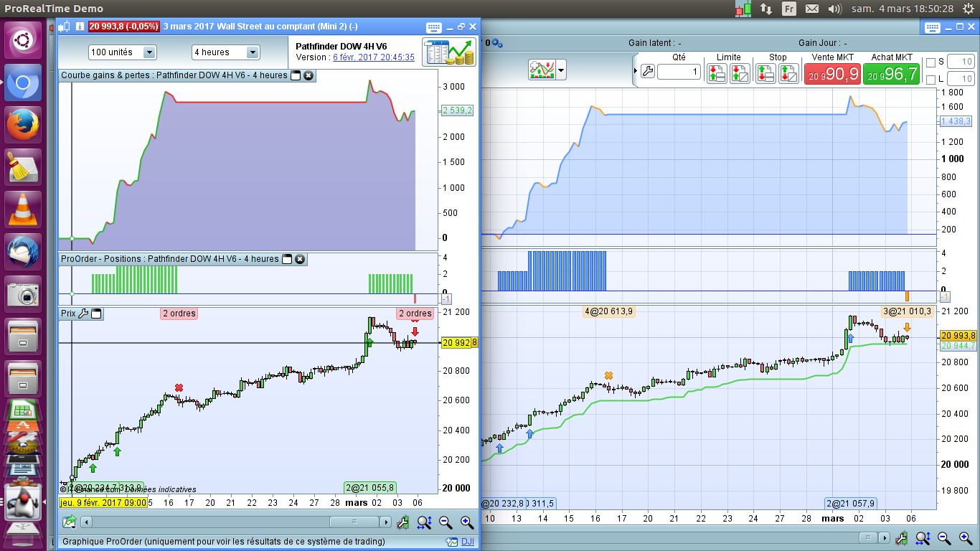Click the vertical zoom magnifier in the ProOrder window

[x=424, y=522]
